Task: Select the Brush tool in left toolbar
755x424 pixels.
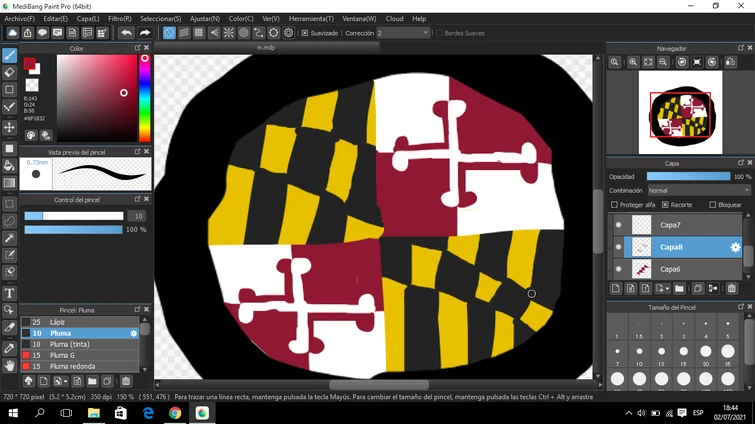Action: [9, 55]
